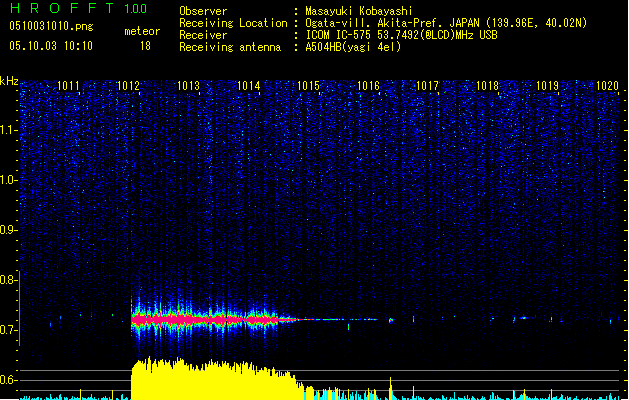Click the ICOM IC-575 receiver value
Screen dimensions: 629x400
click(402, 35)
